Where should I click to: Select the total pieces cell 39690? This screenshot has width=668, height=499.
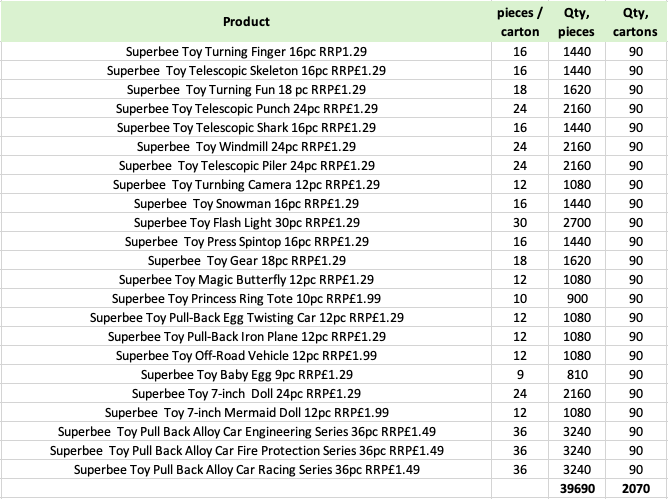coord(577,488)
